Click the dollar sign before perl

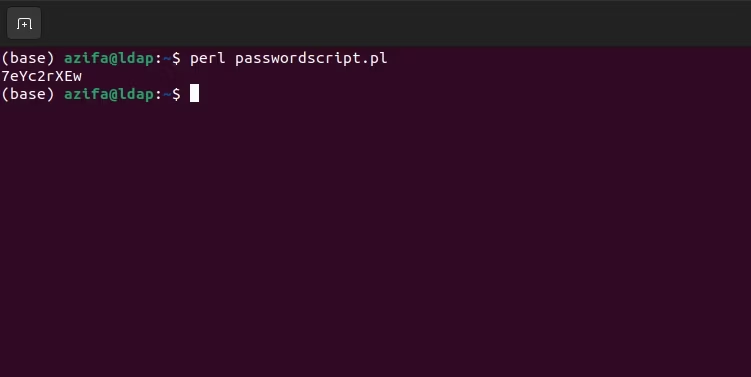176,58
